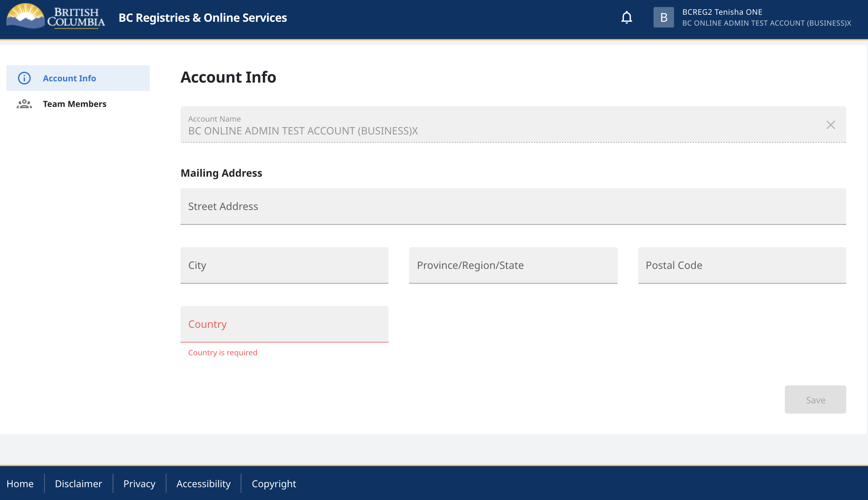Open the Disclaimer footer link
Viewport: 868px width, 500px height.
pyautogui.click(x=78, y=483)
